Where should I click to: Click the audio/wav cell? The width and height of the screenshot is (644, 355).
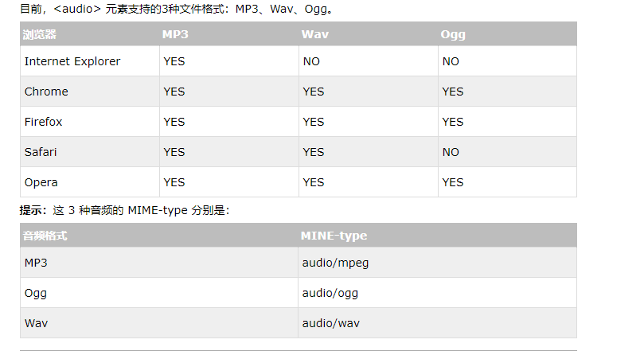coord(330,323)
